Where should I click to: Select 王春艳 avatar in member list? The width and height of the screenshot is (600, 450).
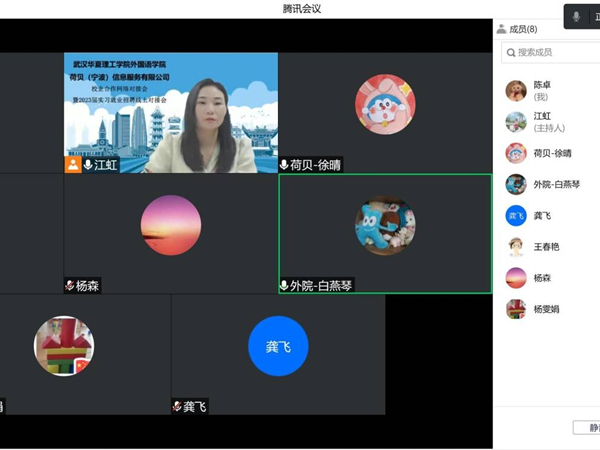click(x=516, y=247)
